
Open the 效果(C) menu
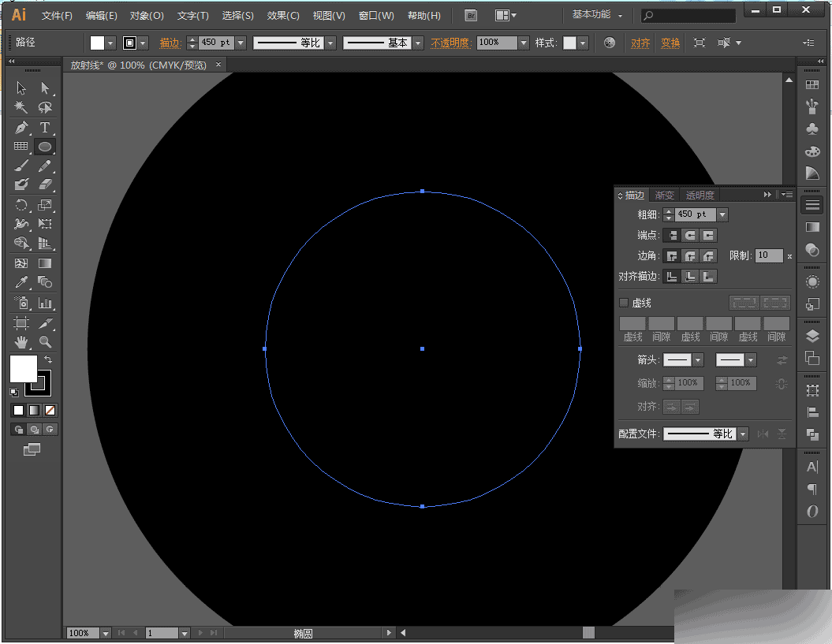click(x=283, y=16)
